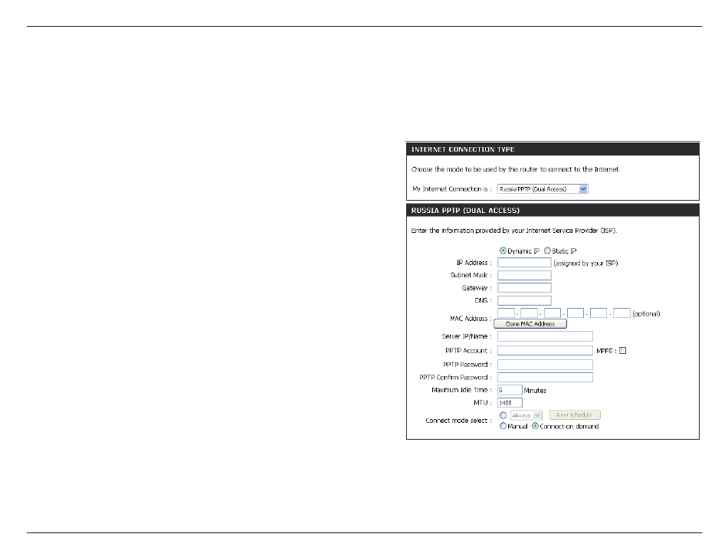Select the Dynamic IP radio button
Image resolution: width=728 pixels, height=560 pixels.
point(503,251)
